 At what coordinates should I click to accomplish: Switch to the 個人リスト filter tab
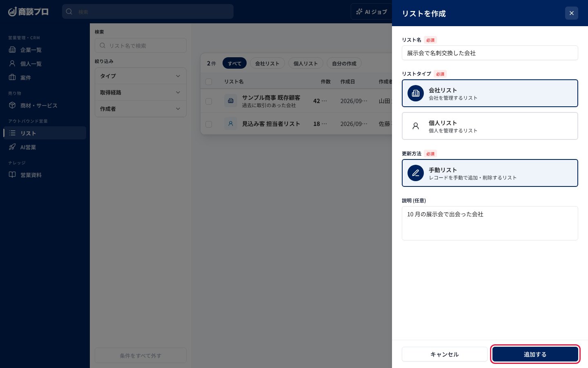click(306, 63)
